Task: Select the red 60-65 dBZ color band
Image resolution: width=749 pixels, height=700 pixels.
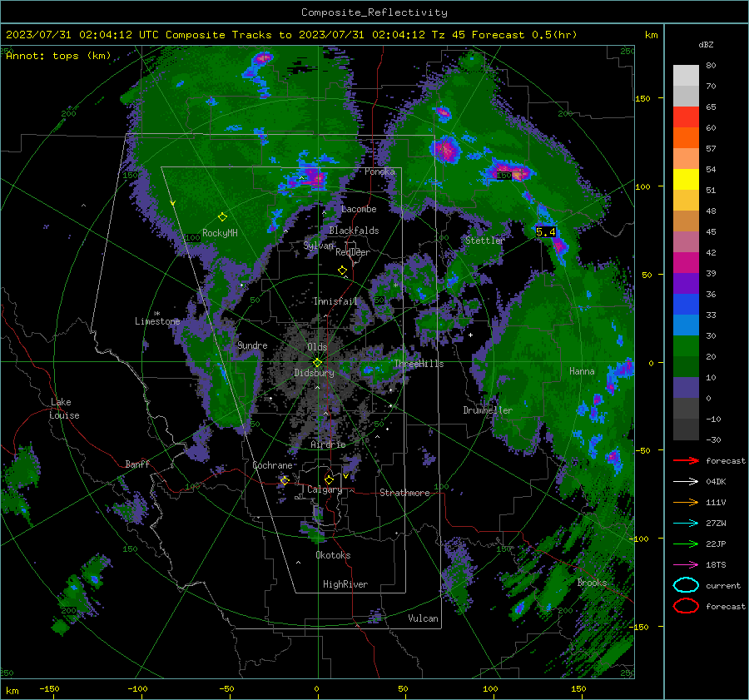Action: (686, 117)
